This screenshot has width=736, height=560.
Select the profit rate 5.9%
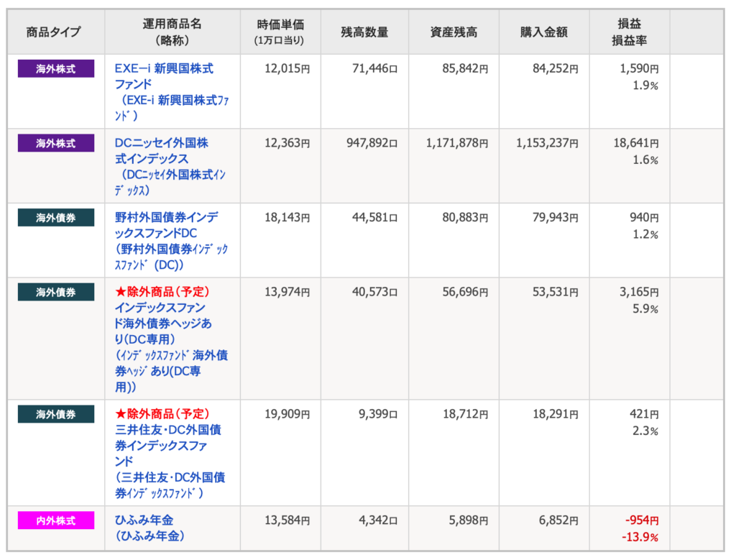(645, 309)
